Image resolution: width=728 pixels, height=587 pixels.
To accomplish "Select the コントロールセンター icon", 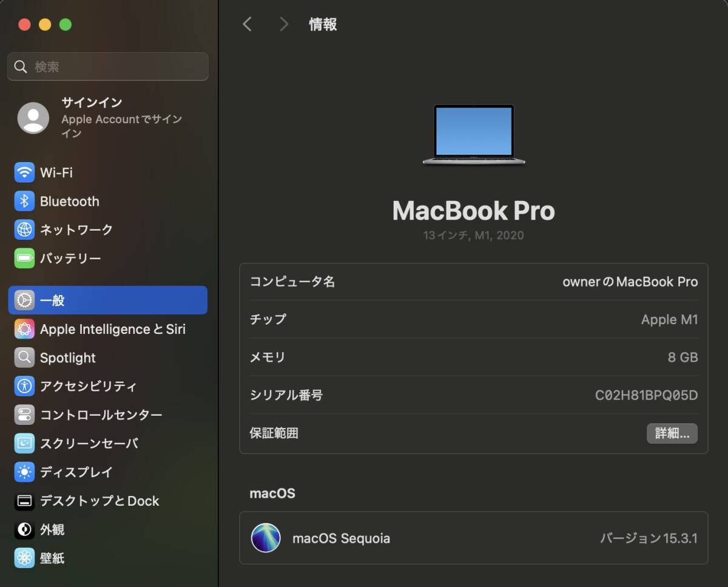I will click(24, 415).
